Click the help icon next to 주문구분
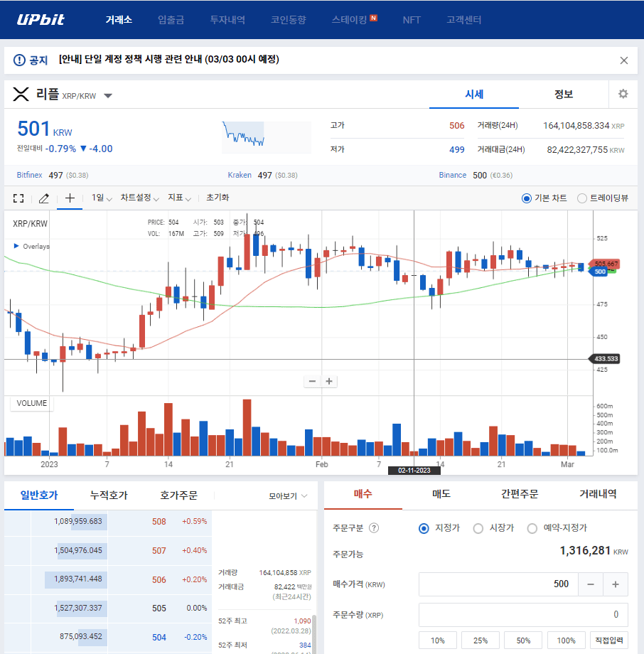 coord(374,528)
